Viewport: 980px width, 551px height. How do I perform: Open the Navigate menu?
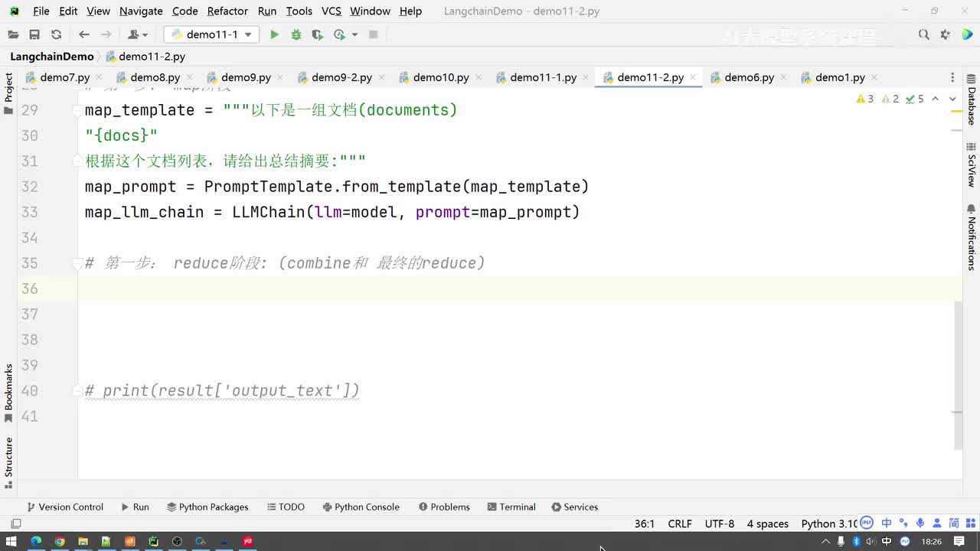point(141,11)
